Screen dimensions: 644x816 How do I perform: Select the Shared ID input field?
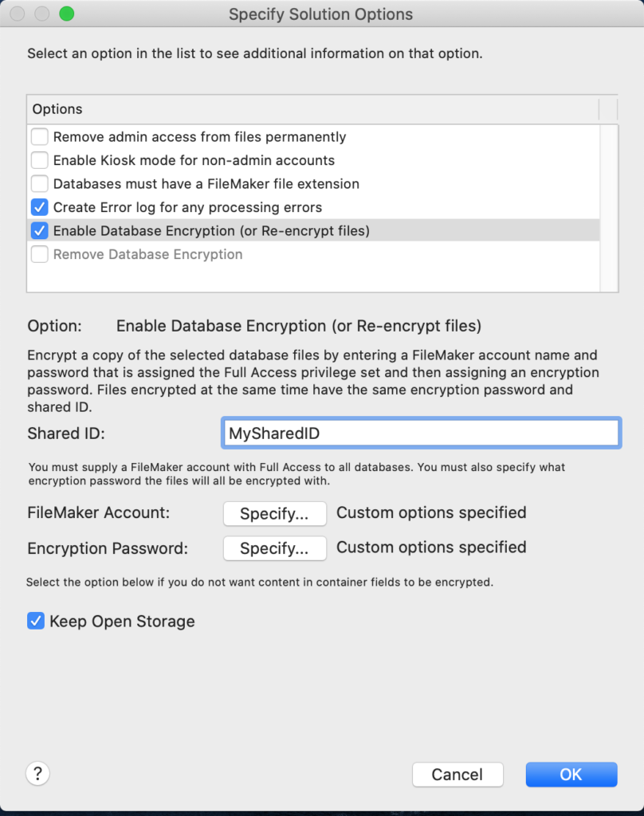coord(421,433)
